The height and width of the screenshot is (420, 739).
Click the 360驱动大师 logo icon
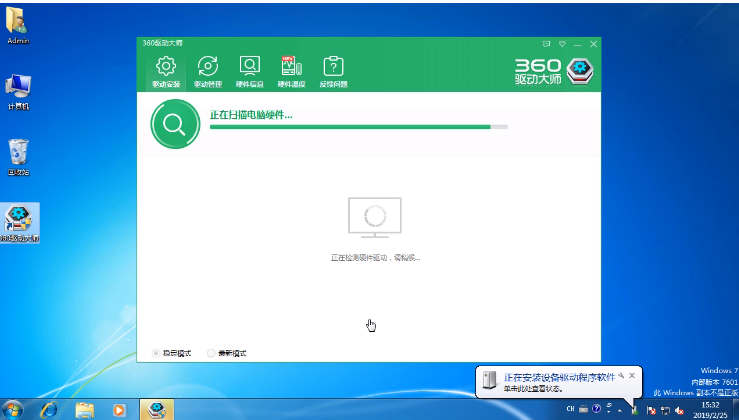click(581, 72)
